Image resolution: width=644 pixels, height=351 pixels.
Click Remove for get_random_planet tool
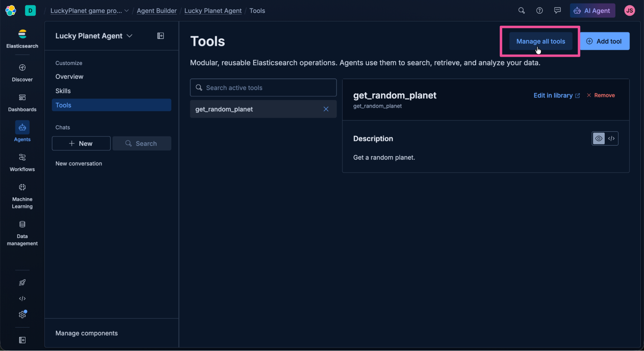pyautogui.click(x=601, y=95)
